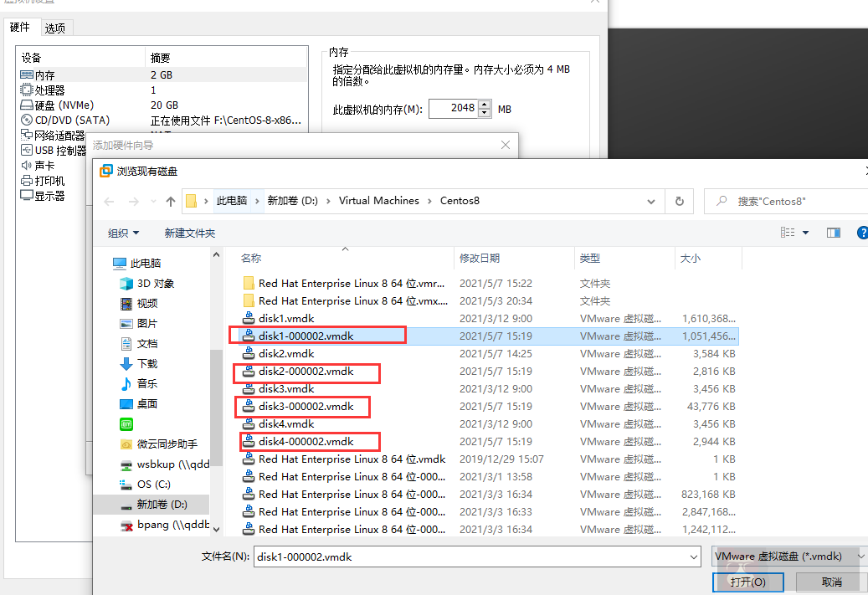Image resolution: width=868 pixels, height=595 pixels.
Task: Open the file type filter dropdown
Action: 787,556
